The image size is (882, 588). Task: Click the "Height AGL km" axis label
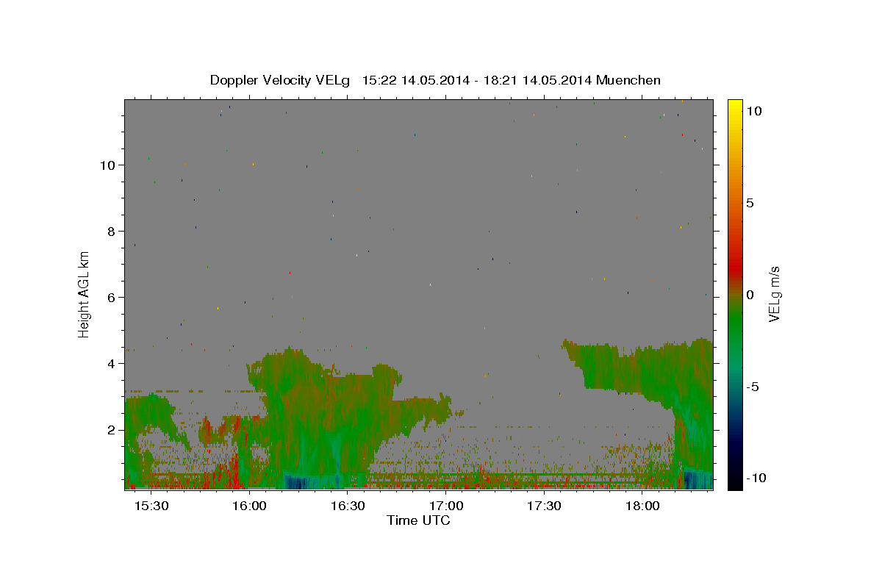(x=84, y=295)
